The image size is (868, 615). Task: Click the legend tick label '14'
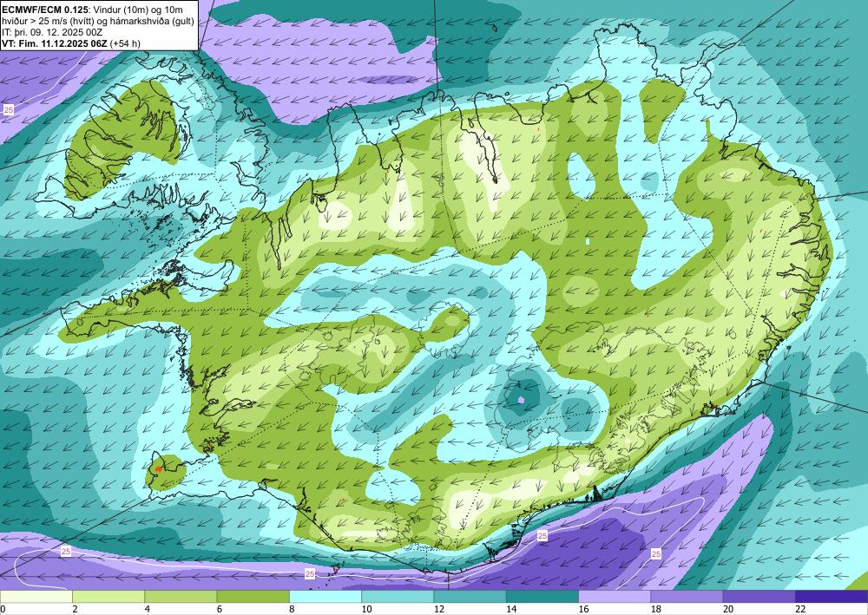point(511,609)
